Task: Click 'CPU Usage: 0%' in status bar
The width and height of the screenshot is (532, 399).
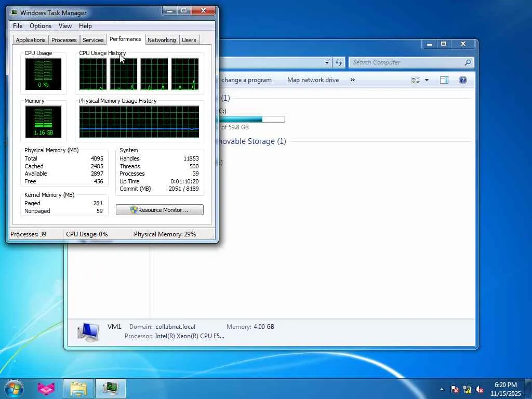Action: tap(87, 234)
